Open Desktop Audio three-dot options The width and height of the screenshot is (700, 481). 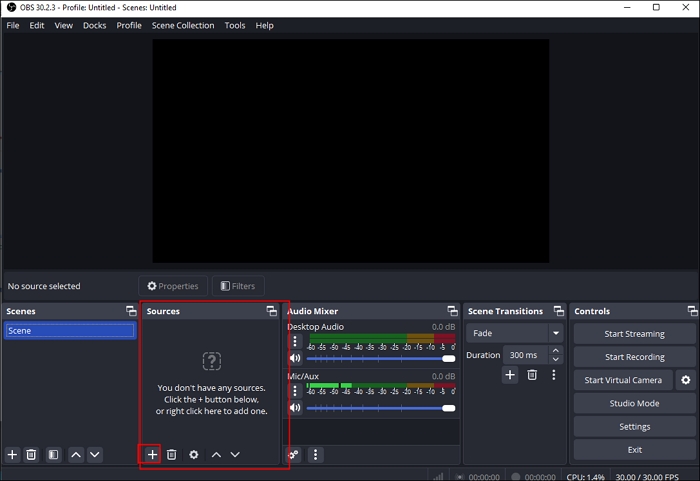click(295, 341)
